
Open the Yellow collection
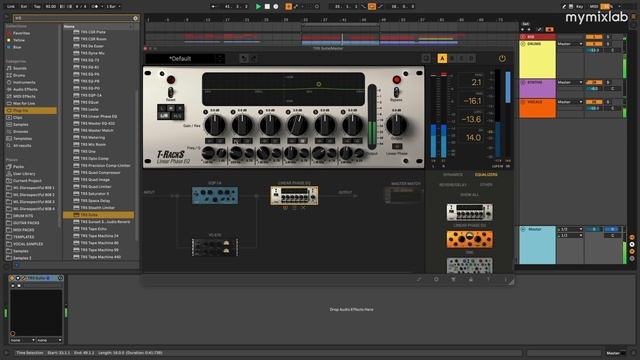coord(19,40)
